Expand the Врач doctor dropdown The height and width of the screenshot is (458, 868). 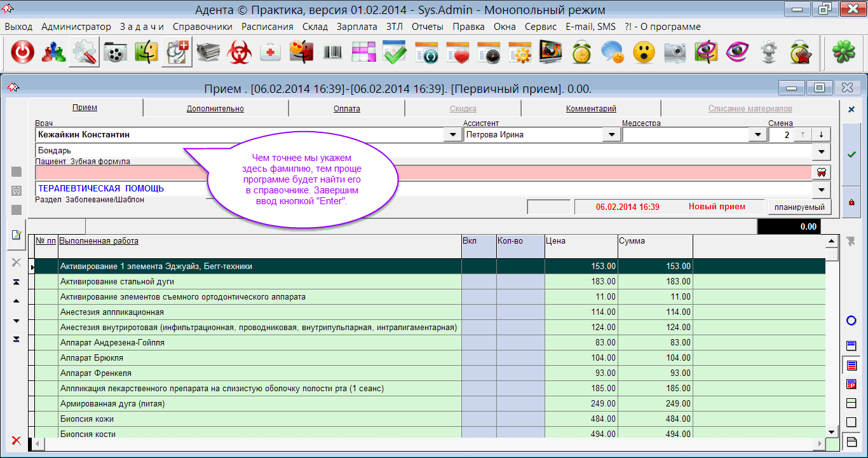(452, 135)
